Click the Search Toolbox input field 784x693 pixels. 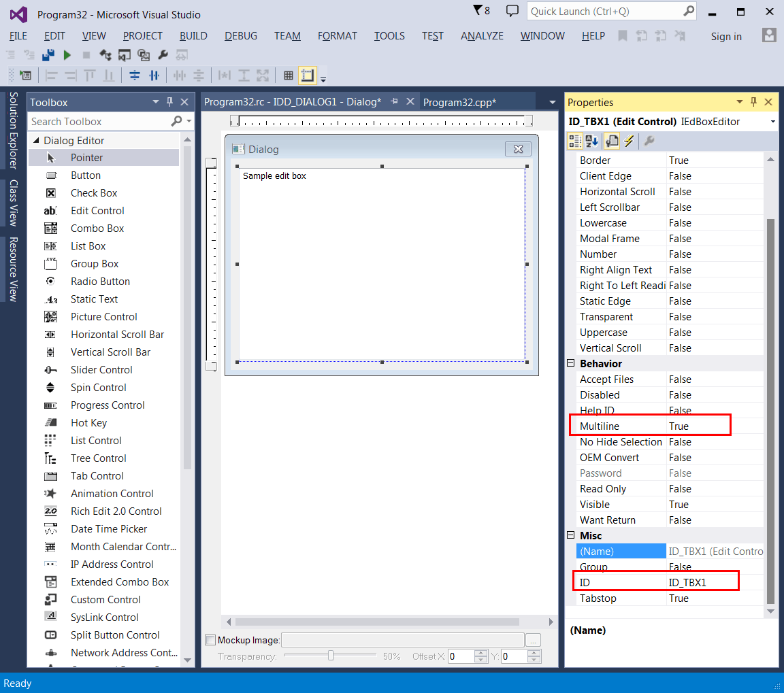(x=99, y=122)
